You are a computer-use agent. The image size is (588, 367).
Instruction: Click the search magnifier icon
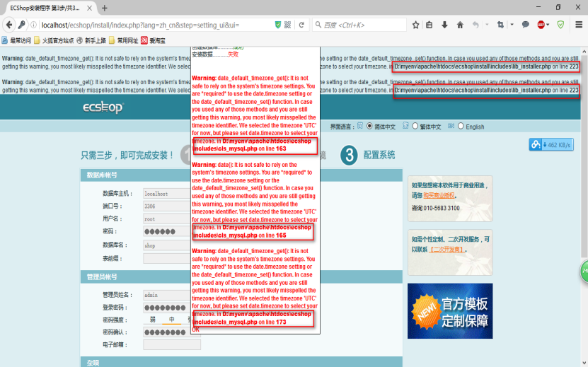coord(318,25)
